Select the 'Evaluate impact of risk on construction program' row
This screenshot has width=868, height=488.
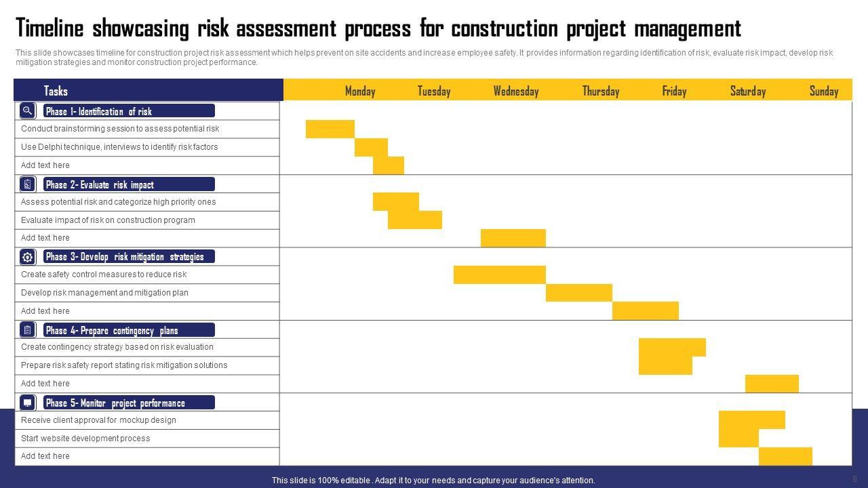tap(108, 220)
